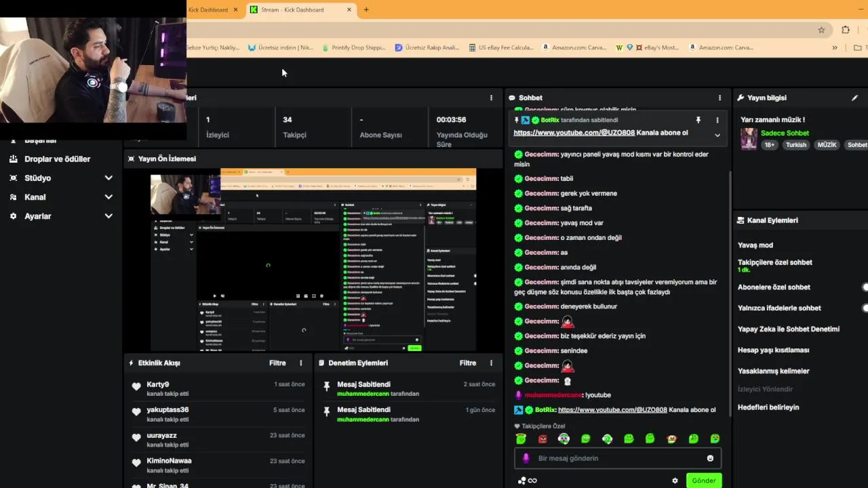Open Hedefleri belirleyin
Image resolution: width=868 pixels, height=488 pixels.
(768, 407)
